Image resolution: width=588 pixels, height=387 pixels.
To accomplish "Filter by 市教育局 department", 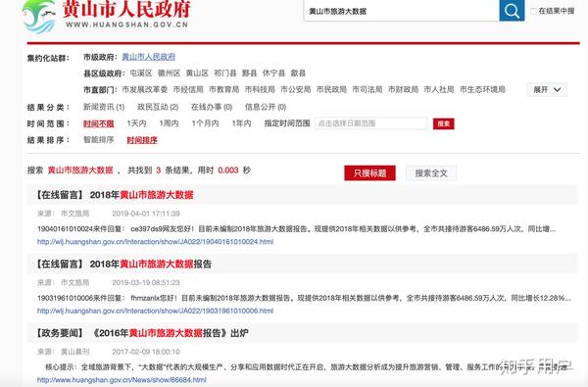I will point(223,89).
